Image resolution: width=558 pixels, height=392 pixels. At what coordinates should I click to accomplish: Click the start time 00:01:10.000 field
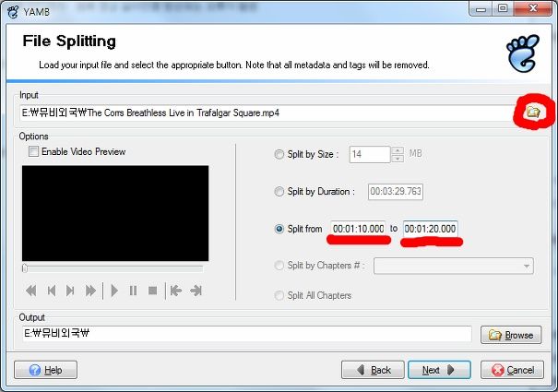(x=358, y=229)
